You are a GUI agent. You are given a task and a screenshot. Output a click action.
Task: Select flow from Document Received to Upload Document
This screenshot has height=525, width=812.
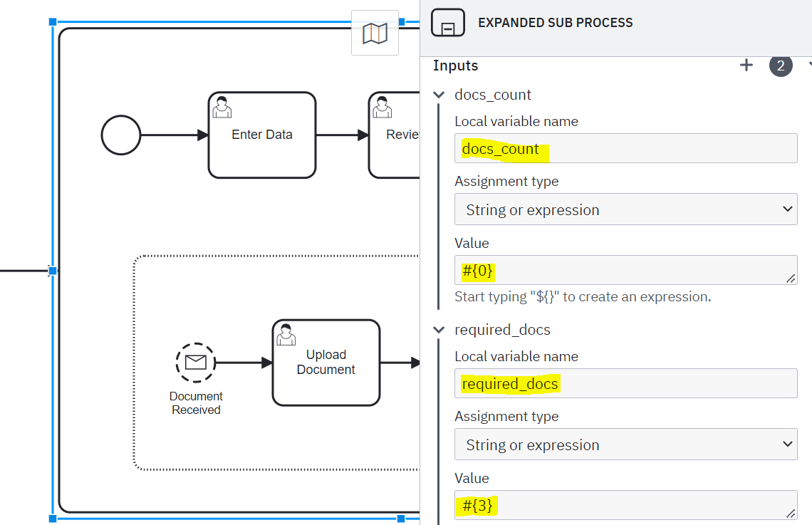(x=244, y=363)
